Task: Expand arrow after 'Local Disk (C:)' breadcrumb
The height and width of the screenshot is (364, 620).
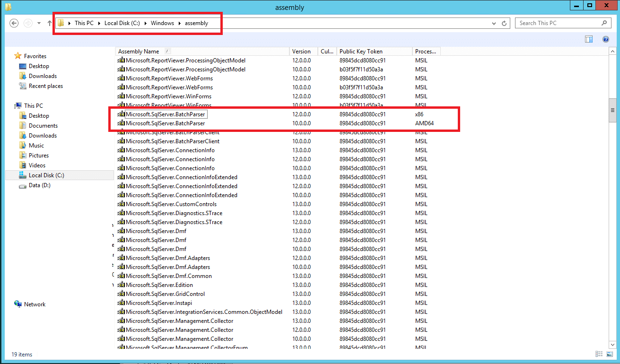Action: coord(145,23)
